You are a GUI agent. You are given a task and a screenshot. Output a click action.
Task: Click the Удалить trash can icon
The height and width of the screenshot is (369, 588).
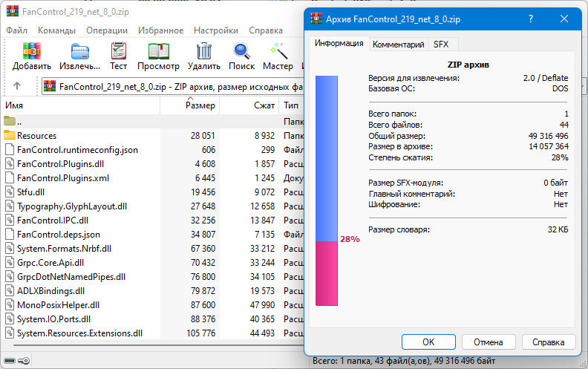[204, 51]
